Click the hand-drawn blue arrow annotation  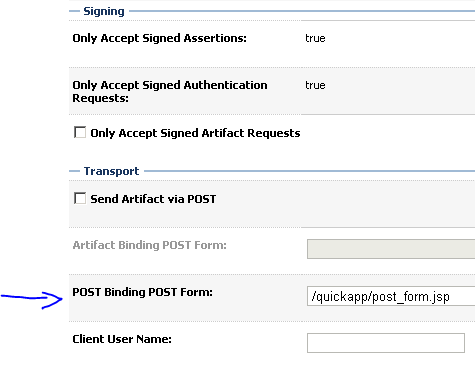pyautogui.click(x=32, y=300)
